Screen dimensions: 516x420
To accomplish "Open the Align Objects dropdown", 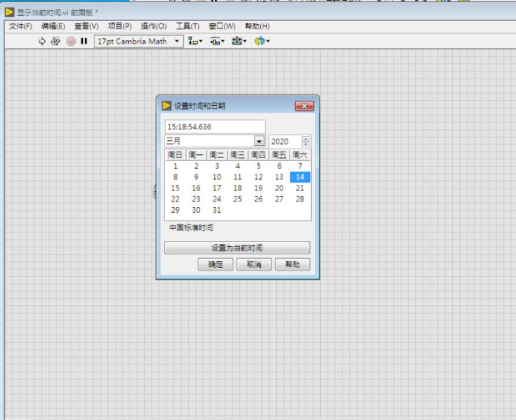I will (x=195, y=41).
